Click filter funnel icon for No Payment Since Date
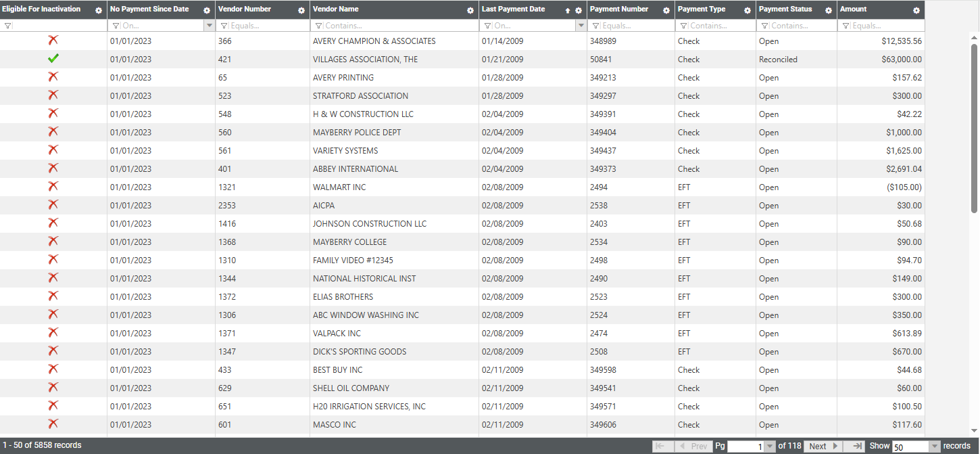Image resolution: width=980 pixels, height=454 pixels. (116, 26)
